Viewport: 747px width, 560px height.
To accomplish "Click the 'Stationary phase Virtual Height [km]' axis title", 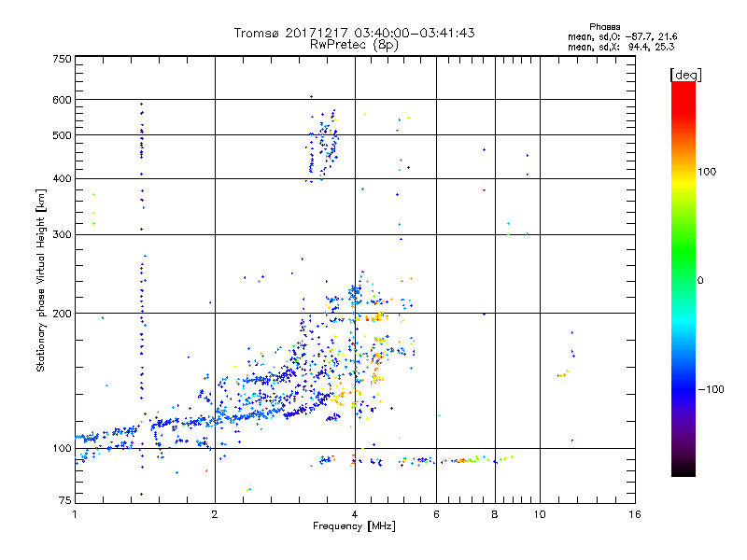I will tap(40, 280).
